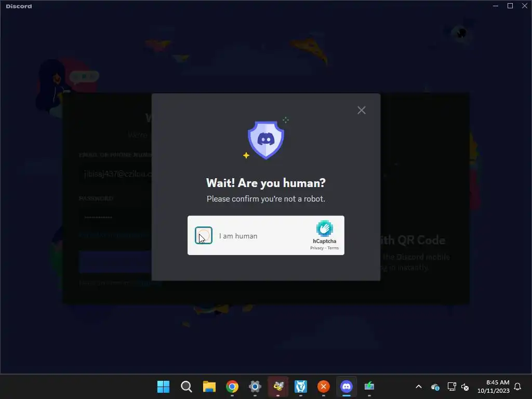Click the email input field behind dialog
This screenshot has width=532, height=399.
click(115, 174)
